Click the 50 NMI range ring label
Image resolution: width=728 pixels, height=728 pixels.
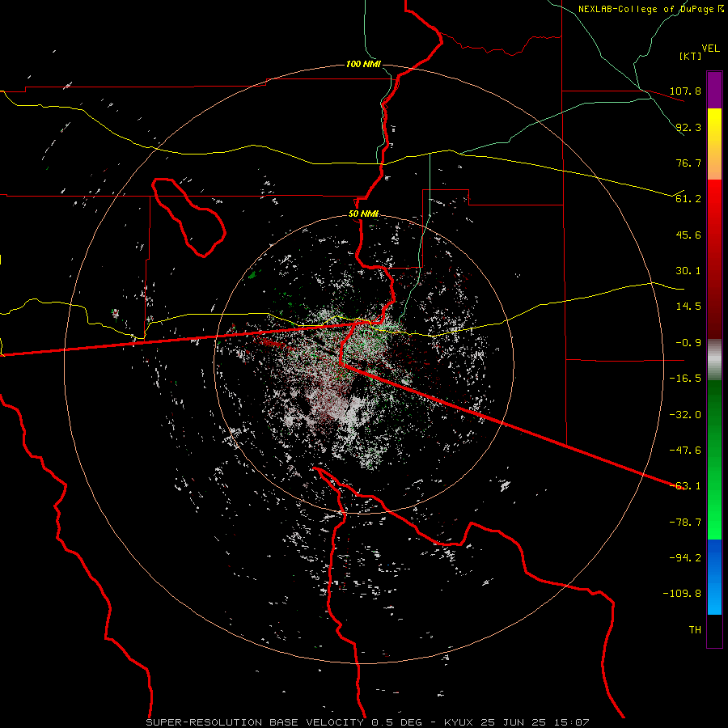(x=363, y=214)
